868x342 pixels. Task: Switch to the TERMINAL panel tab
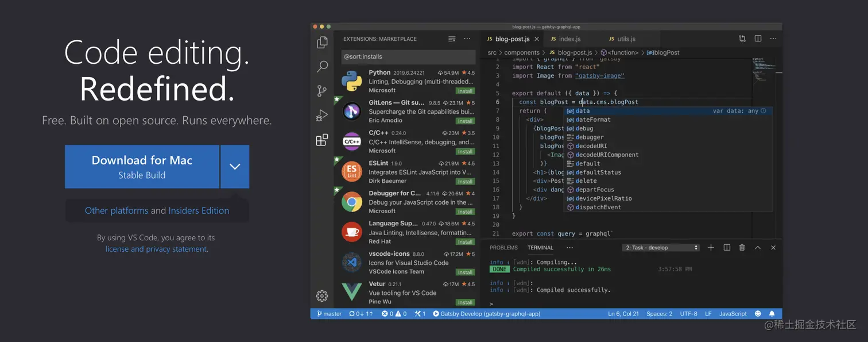click(540, 248)
